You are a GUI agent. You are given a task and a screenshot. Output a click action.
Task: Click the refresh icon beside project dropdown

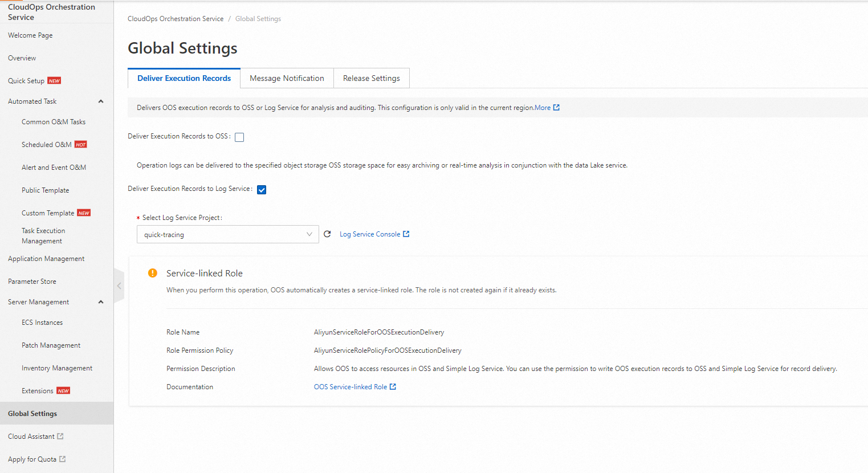tap(327, 234)
